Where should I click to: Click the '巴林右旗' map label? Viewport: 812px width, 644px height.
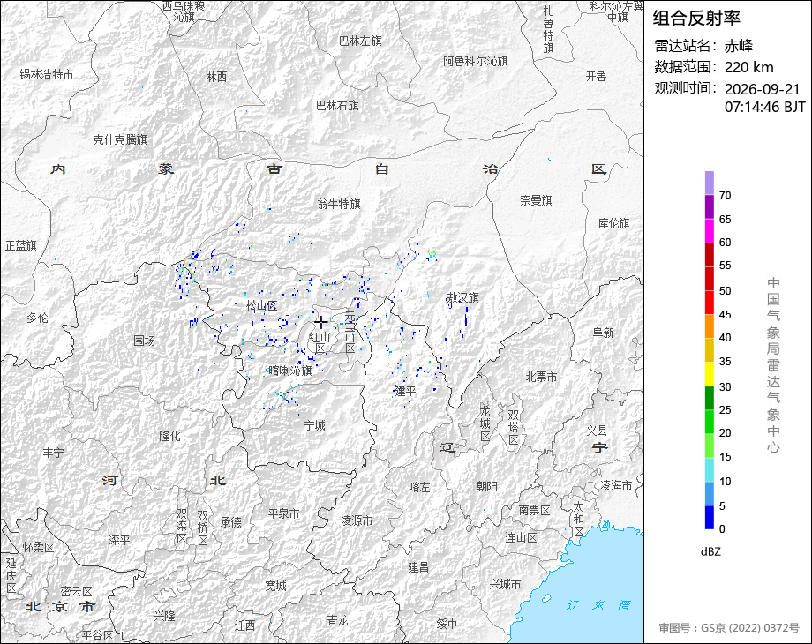click(x=337, y=105)
